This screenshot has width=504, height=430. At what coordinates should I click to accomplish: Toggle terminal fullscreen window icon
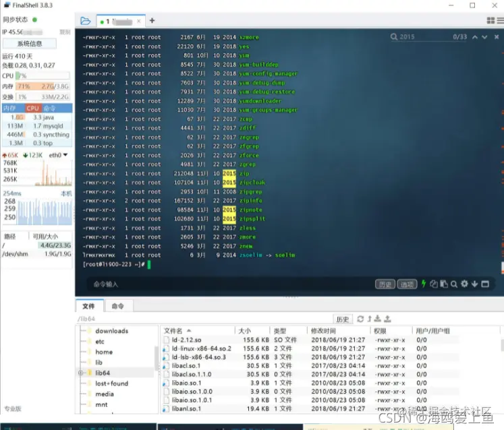point(485,284)
